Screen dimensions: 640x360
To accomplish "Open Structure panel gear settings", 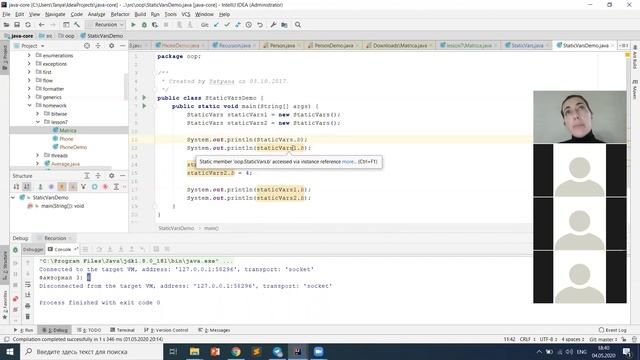I will tap(111, 176).
